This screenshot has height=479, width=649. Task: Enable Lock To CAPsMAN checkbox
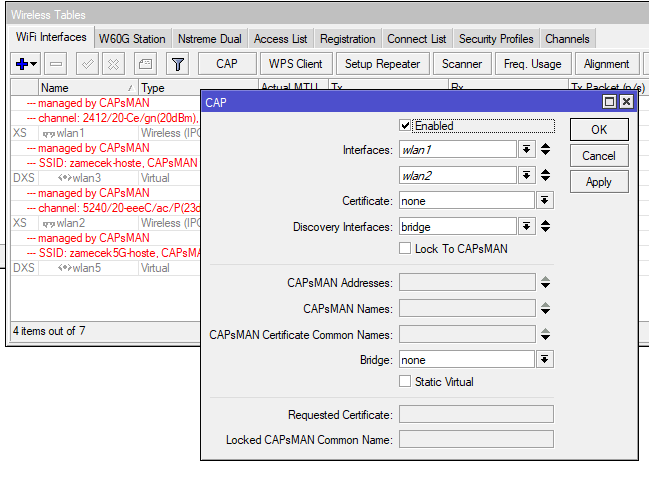coord(405,248)
